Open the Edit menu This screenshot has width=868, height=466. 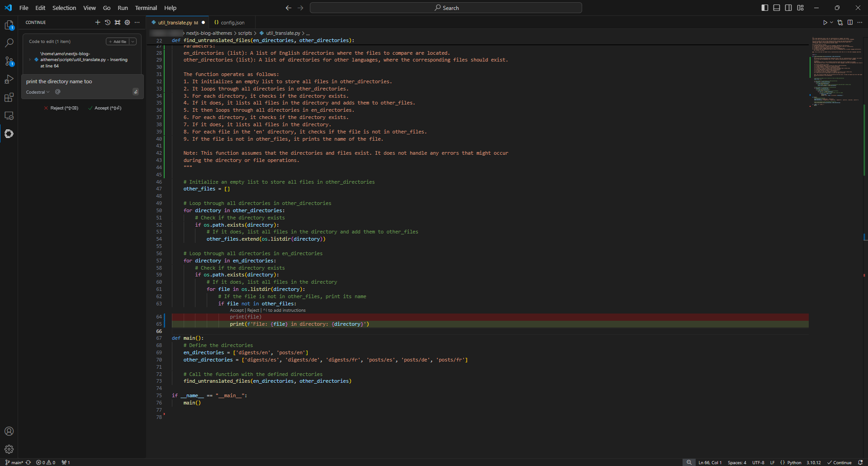pyautogui.click(x=40, y=8)
